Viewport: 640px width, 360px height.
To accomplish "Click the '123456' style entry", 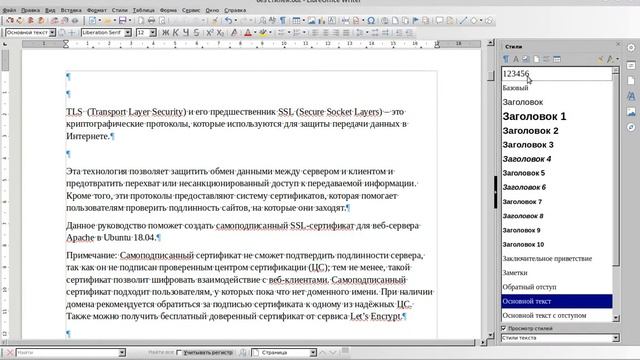I will tap(557, 74).
